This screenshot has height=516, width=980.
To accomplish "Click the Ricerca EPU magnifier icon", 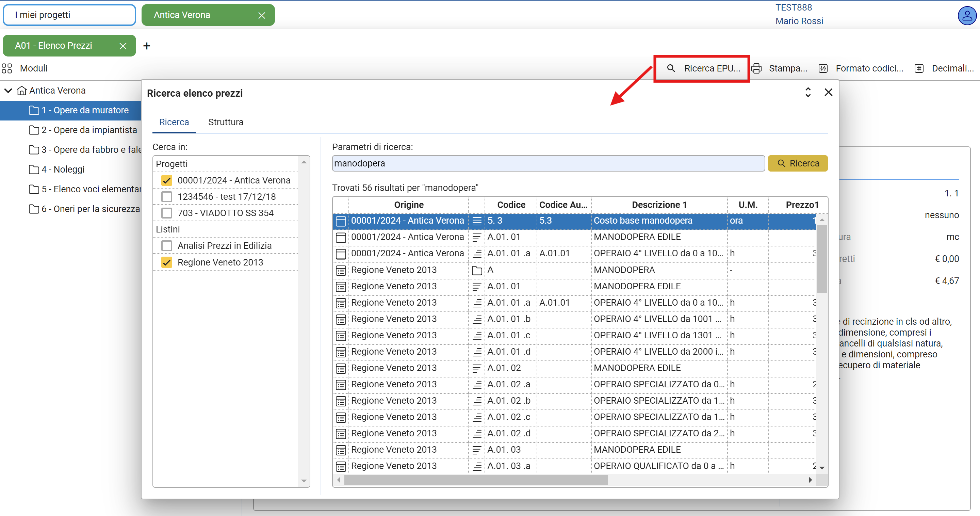I will pos(671,68).
